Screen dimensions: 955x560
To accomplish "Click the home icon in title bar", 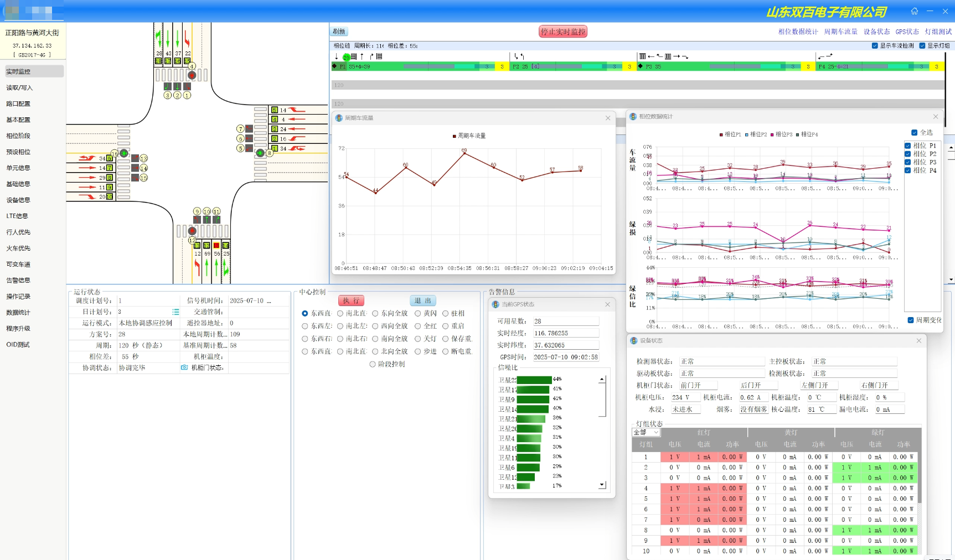I will 914,11.
